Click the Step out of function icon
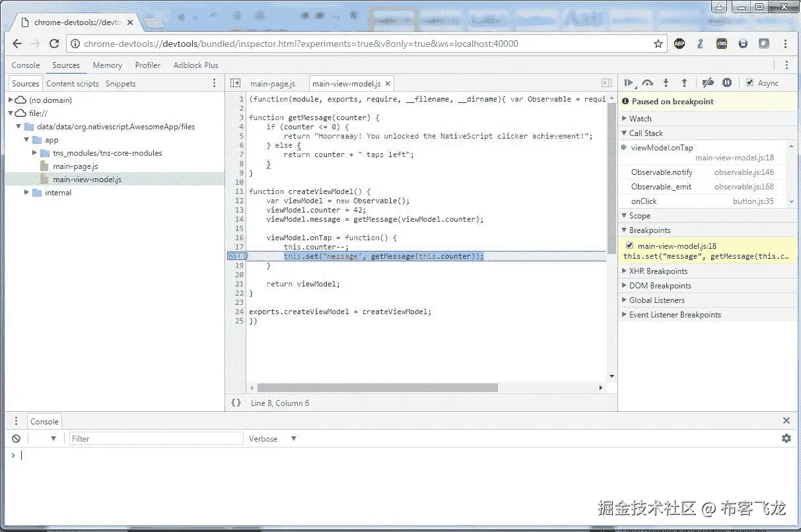This screenshot has width=801, height=532. 684,83
